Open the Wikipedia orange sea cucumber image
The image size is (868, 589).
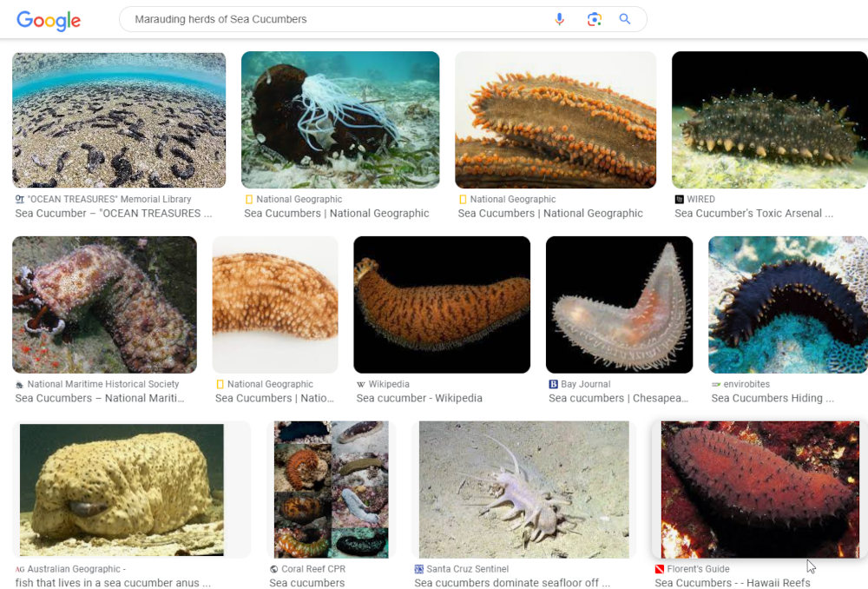tap(441, 304)
